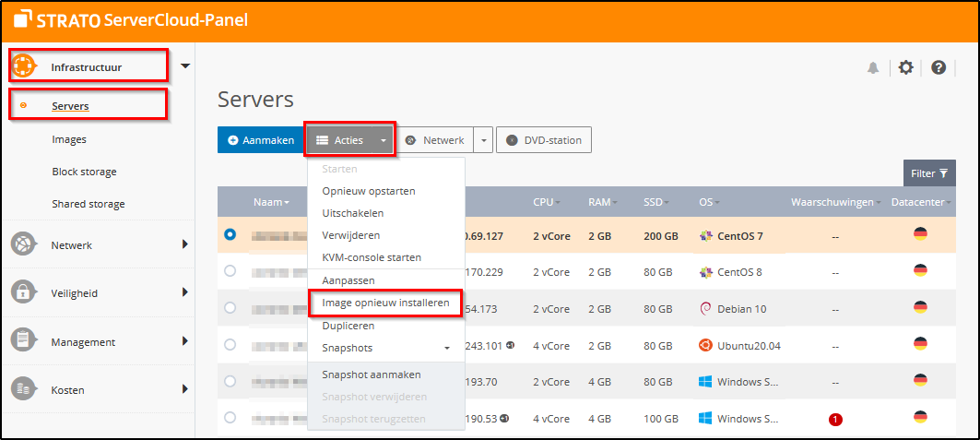Click the Veiligheid padlock icon
Screen dimensions: 980x440
[23, 292]
